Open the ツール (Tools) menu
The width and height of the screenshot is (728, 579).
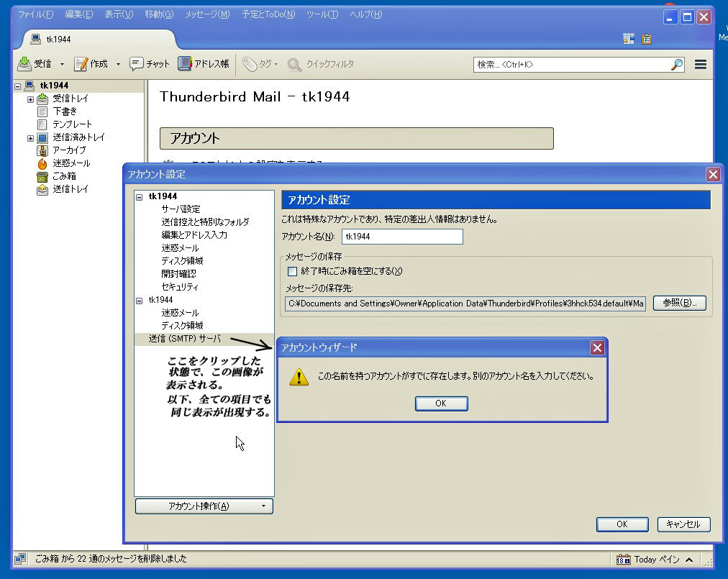point(322,14)
